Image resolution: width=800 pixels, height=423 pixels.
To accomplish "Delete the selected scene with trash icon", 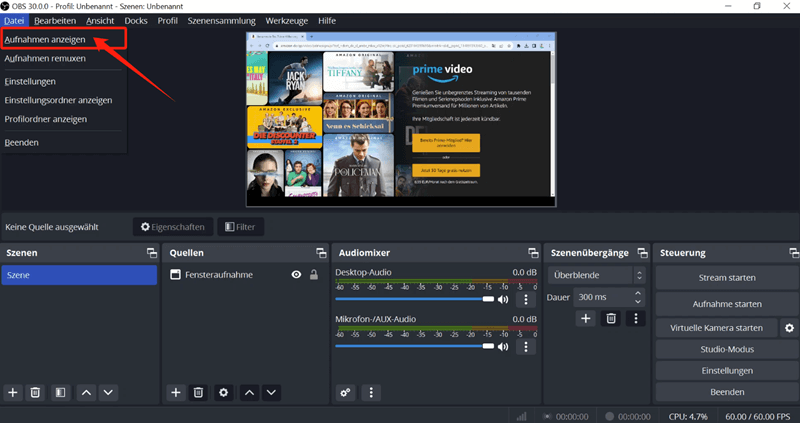I will pyautogui.click(x=35, y=392).
